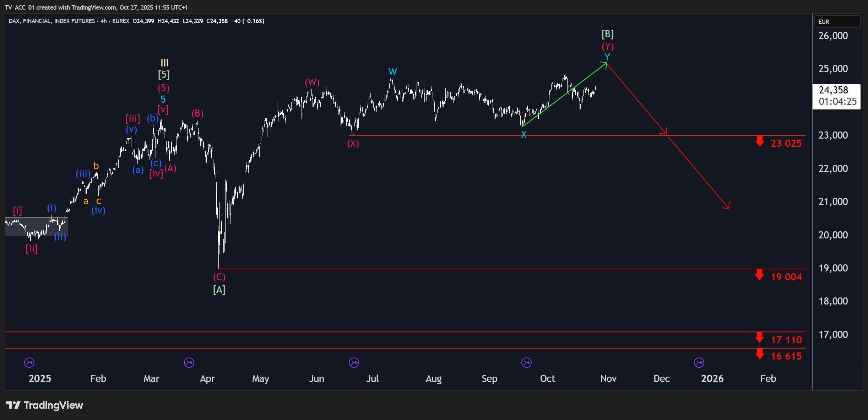868x420 pixels.
Task: Click the TradingView logo at bottom left
Action: click(44, 405)
